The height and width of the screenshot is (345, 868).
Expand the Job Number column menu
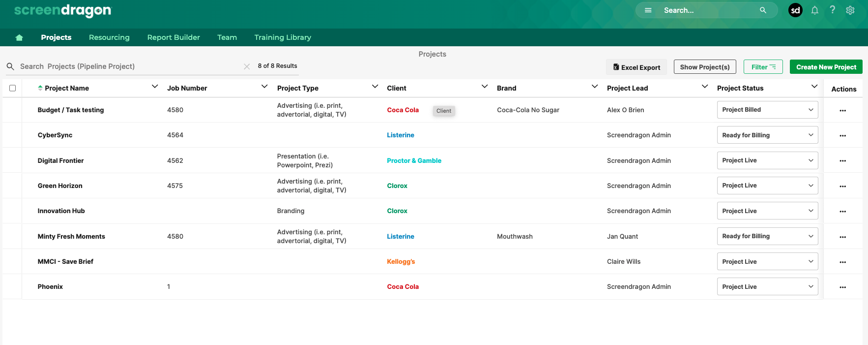coord(264,87)
